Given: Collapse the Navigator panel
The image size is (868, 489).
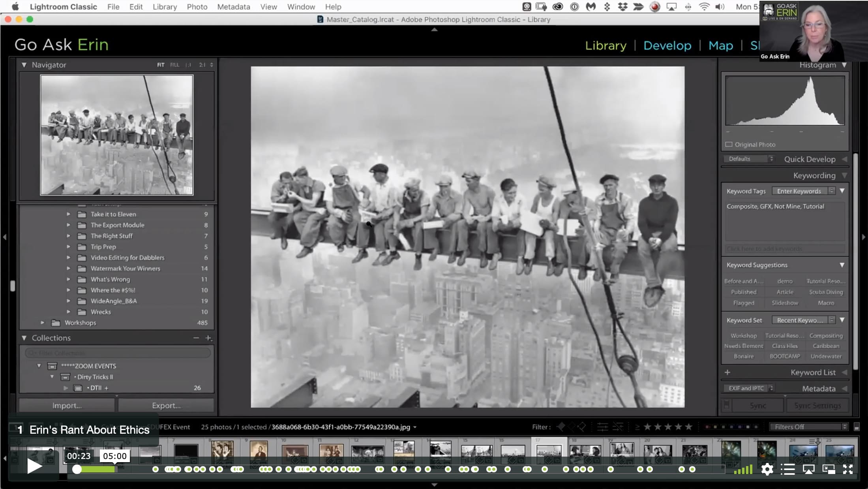Looking at the screenshot, I should pos(24,65).
